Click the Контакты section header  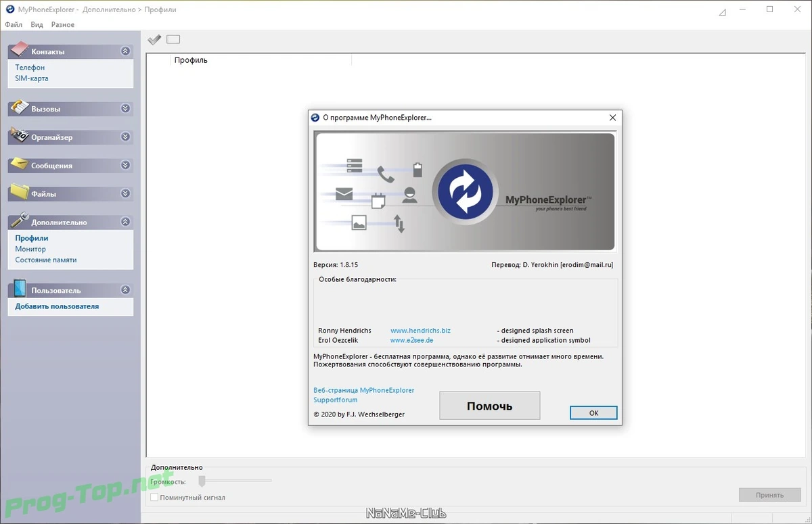pos(70,51)
